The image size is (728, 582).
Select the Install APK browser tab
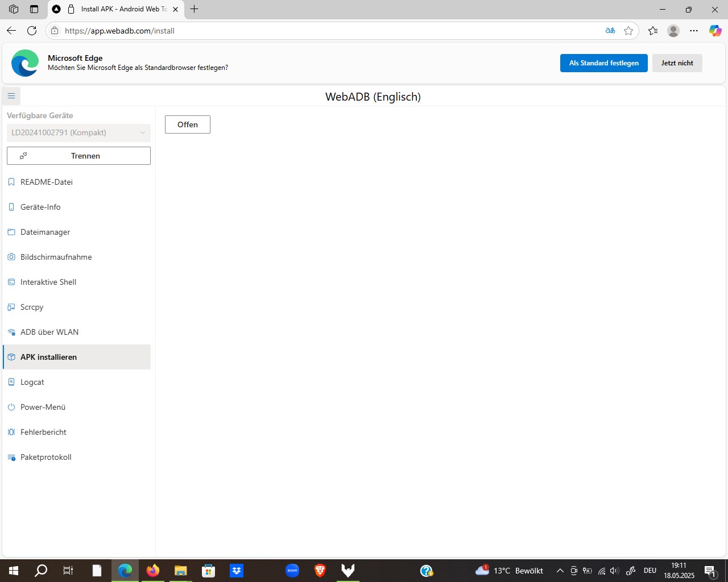[115, 9]
